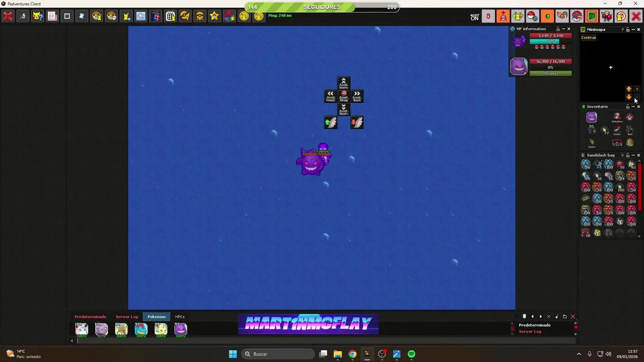644x362 pixels.
Task: Open the calendar icon in top toolbar
Action: tap(170, 16)
